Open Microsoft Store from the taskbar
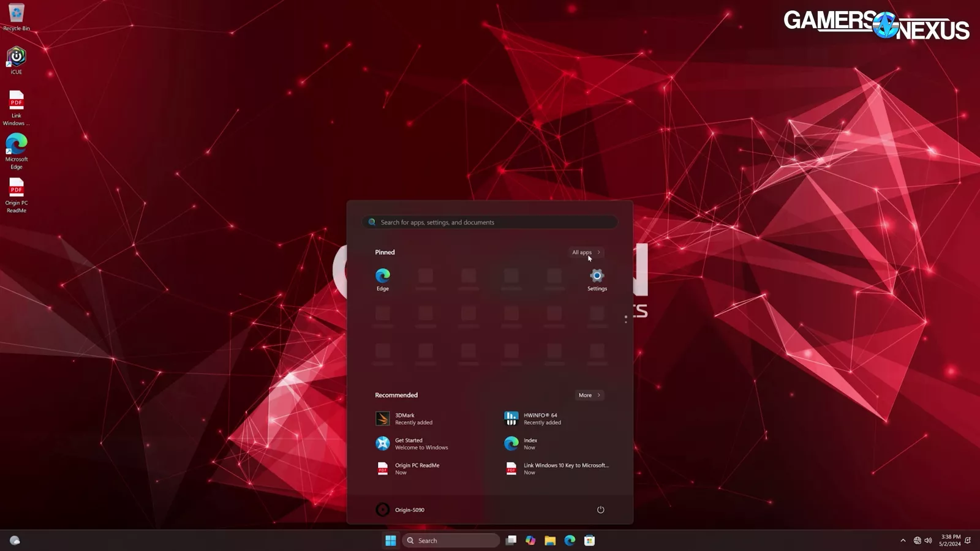Screen dimensions: 980x551 [589, 541]
